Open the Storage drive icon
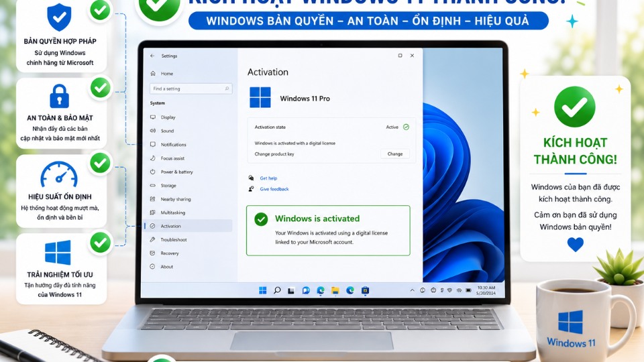The image size is (644, 362). 153,186
